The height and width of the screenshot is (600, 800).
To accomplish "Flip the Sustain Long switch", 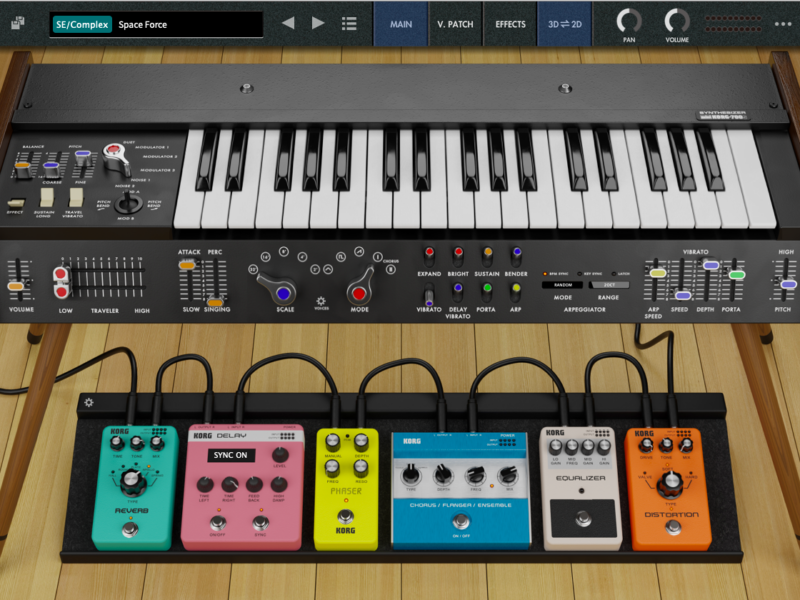I will [46, 197].
